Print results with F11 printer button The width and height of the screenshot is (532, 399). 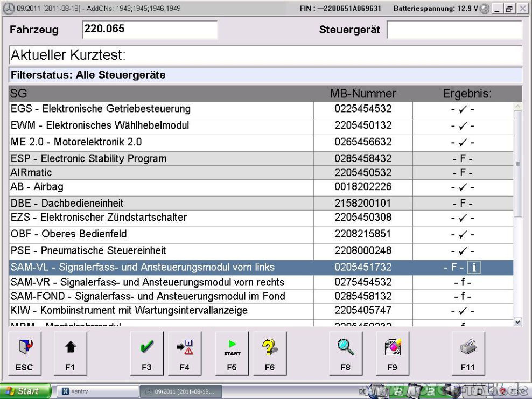468,353
